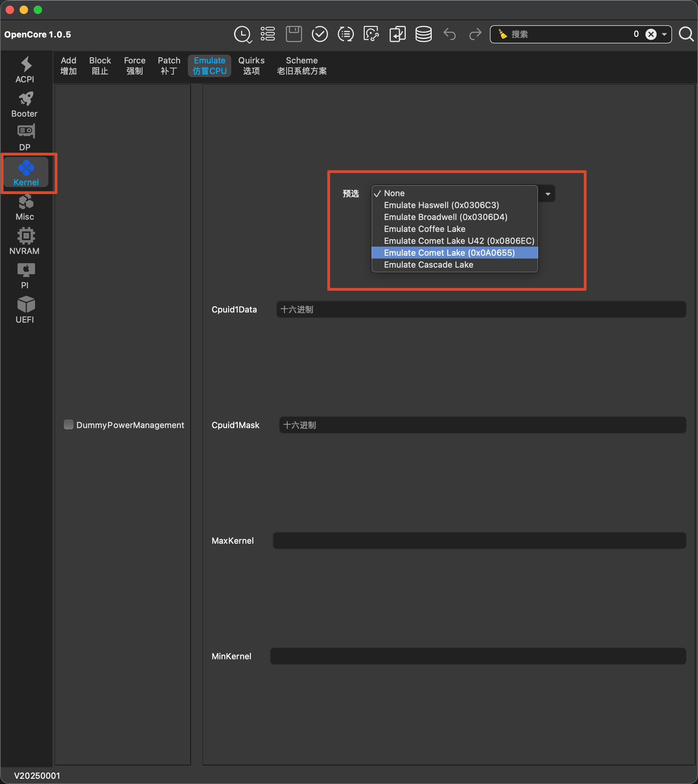Choose None in the preset list

[455, 193]
